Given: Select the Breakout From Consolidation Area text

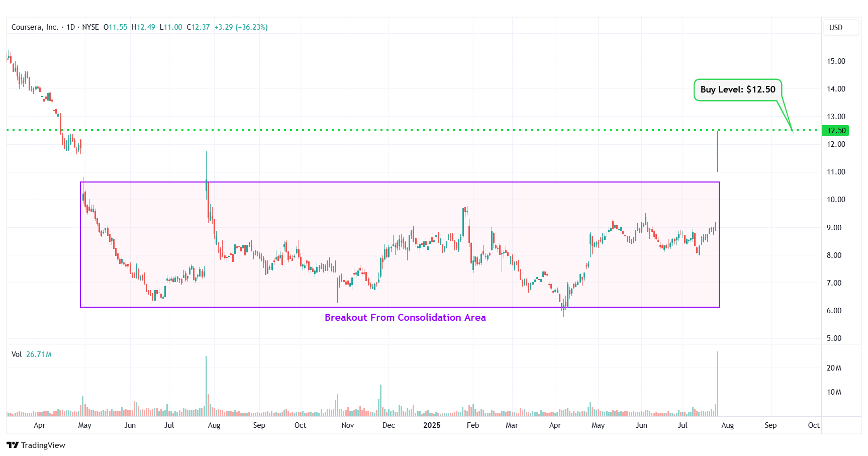Looking at the screenshot, I should (405, 317).
